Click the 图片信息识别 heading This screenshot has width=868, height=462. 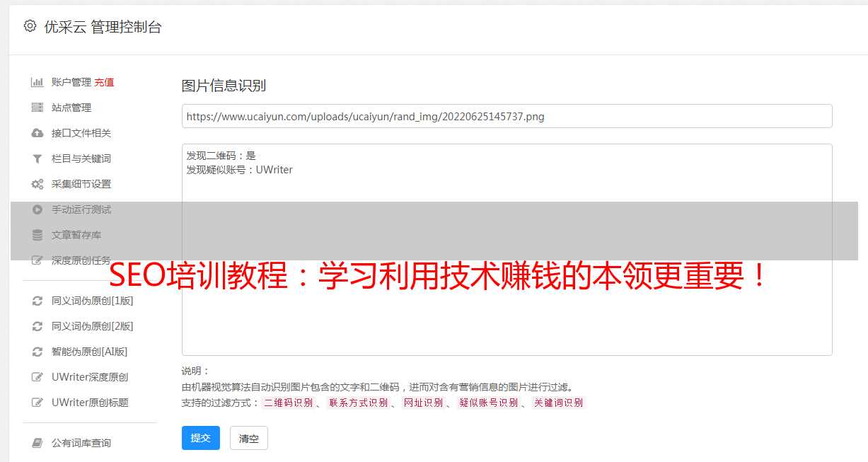click(x=224, y=86)
